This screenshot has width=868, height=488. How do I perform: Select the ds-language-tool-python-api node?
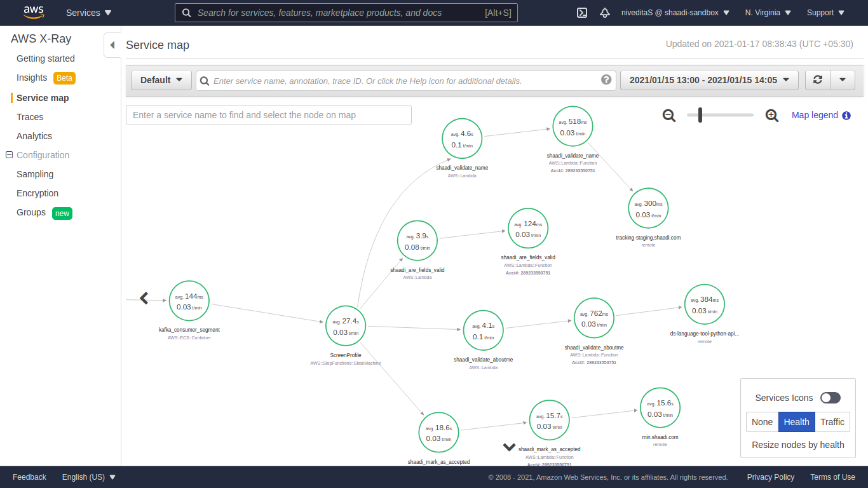click(x=705, y=304)
